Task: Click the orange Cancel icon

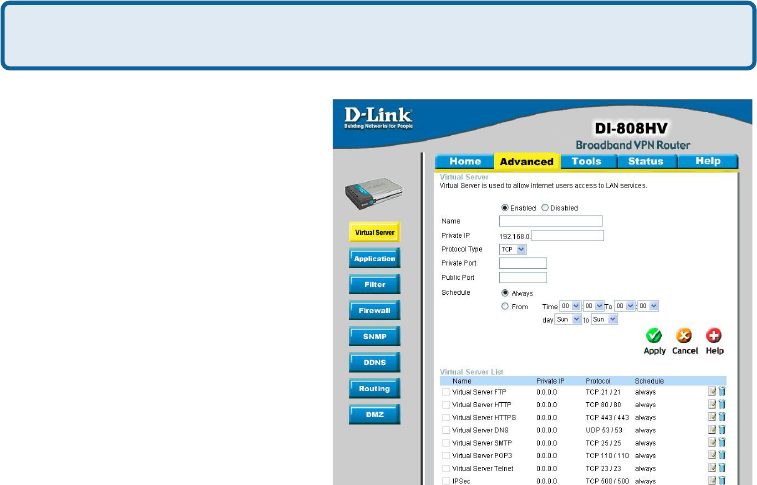Action: pos(684,335)
